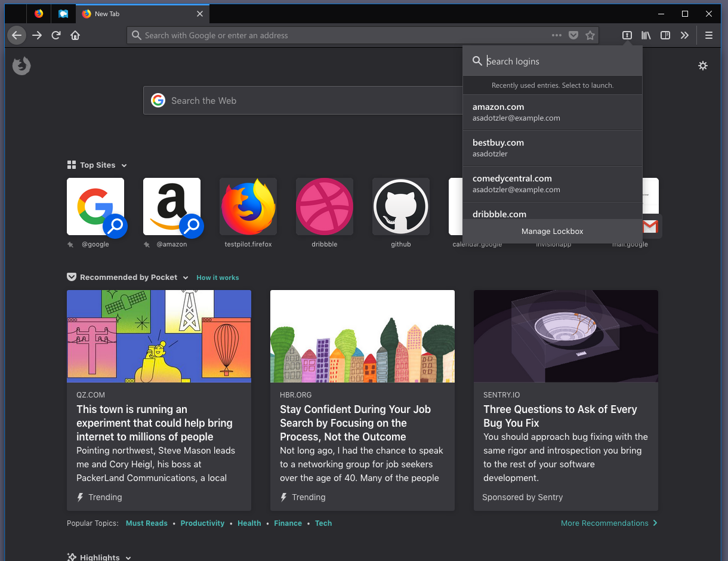Click More Recommendations
Image resolution: width=728 pixels, height=561 pixels.
point(604,523)
